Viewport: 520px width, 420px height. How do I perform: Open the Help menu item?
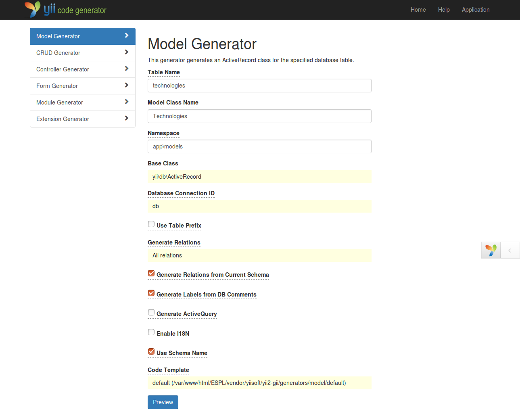pos(444,9)
